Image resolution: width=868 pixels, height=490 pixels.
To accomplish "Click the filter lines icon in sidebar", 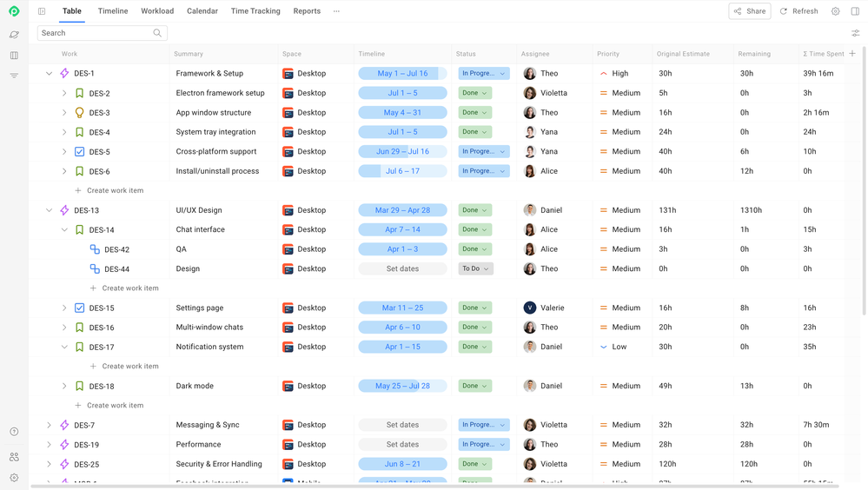I will tap(15, 76).
